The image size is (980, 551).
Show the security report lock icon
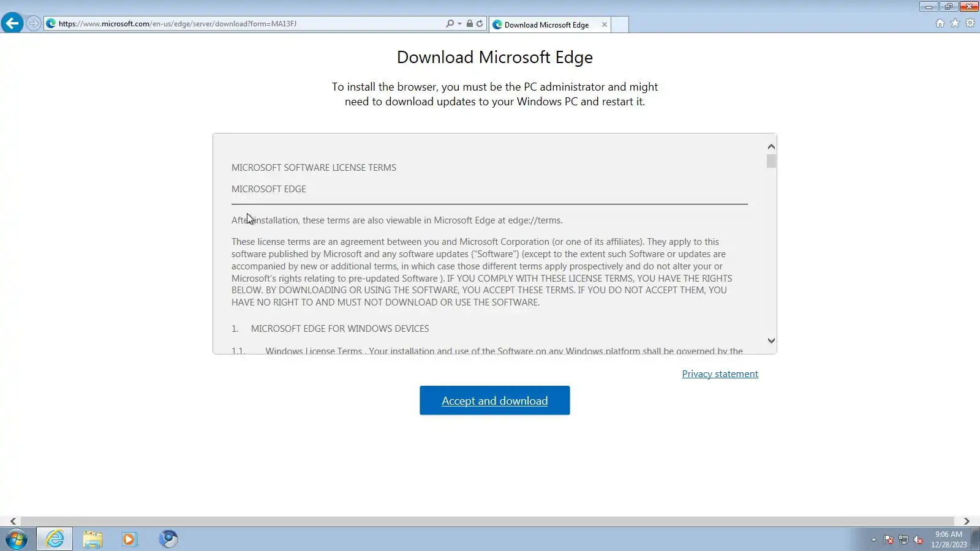click(x=469, y=24)
